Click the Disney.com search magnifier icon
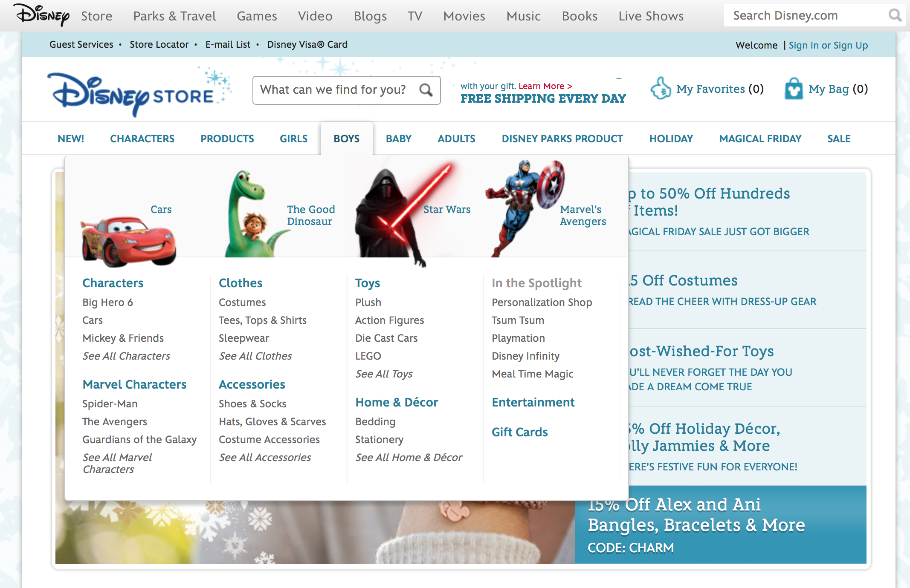 [895, 16]
